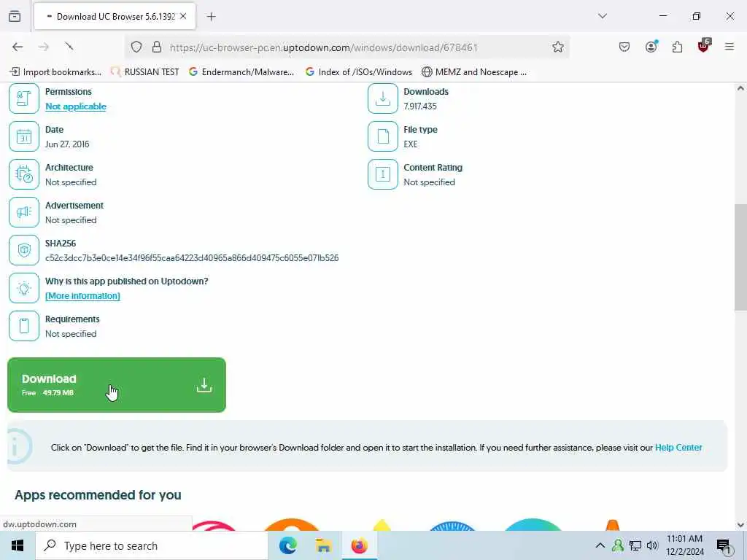Open the Extensions puzzle icon

678,47
